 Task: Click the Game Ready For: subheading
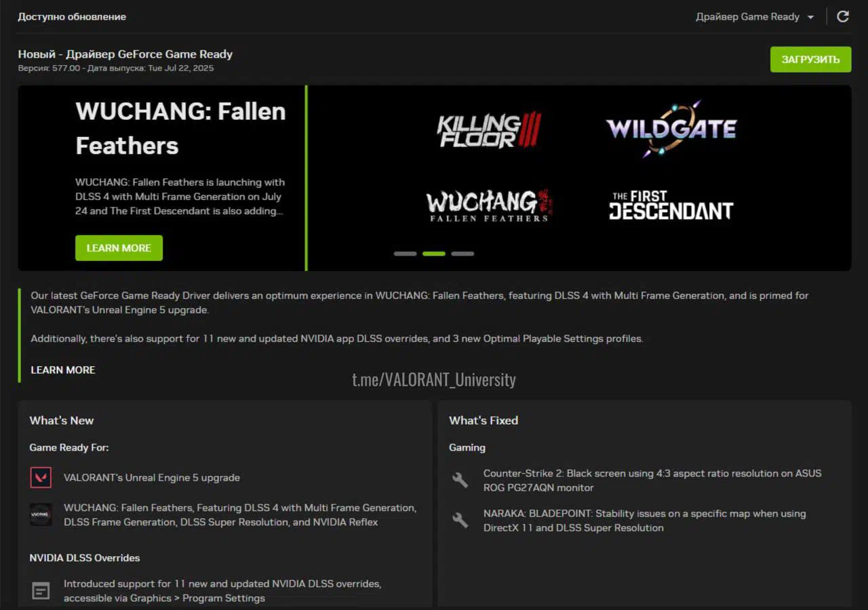coord(69,447)
